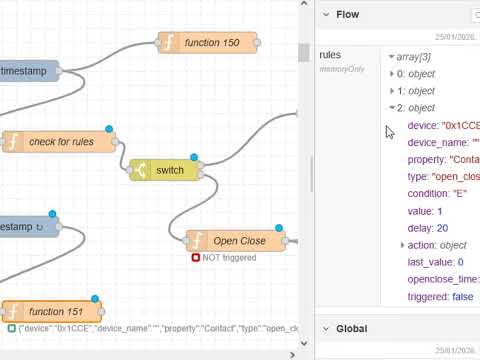Click output port of upper timestamp node
480x360 pixels.
coord(59,71)
